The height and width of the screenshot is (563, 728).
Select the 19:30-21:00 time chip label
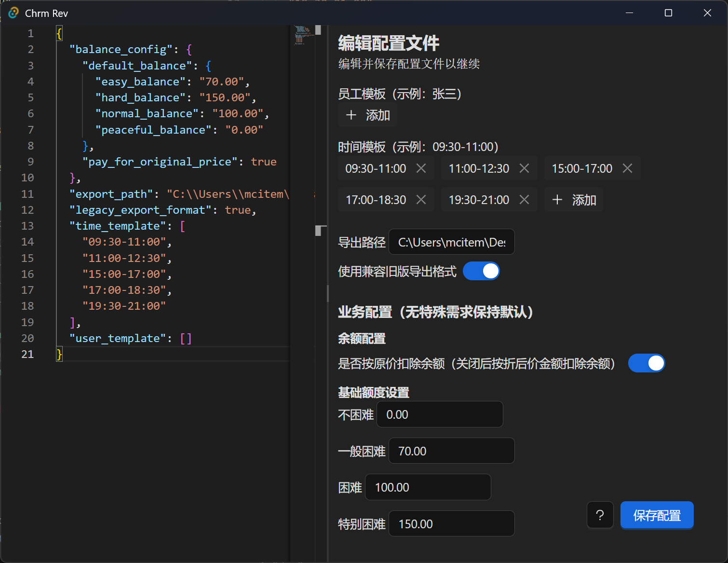479,200
